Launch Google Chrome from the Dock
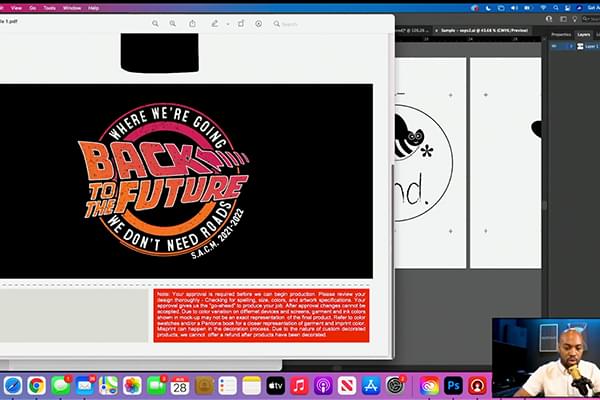The height and width of the screenshot is (400, 600). tap(36, 385)
